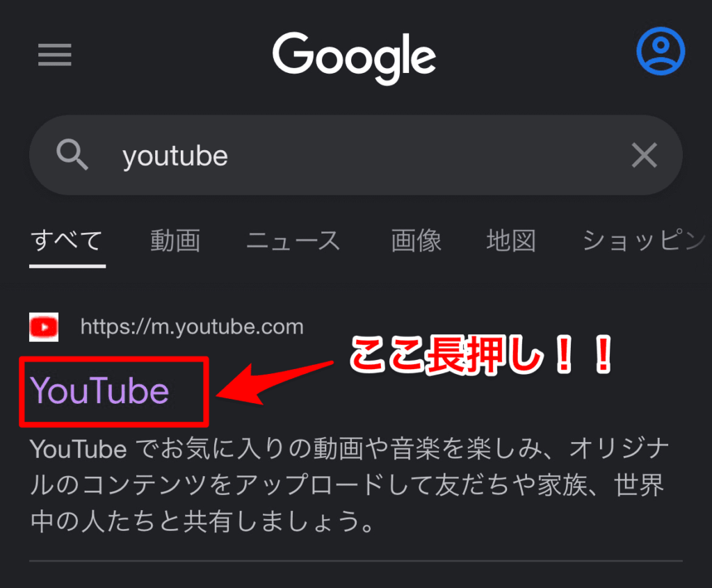Click the YouTube favicon in the result
Viewport: 712px width, 588px height.
(44, 327)
